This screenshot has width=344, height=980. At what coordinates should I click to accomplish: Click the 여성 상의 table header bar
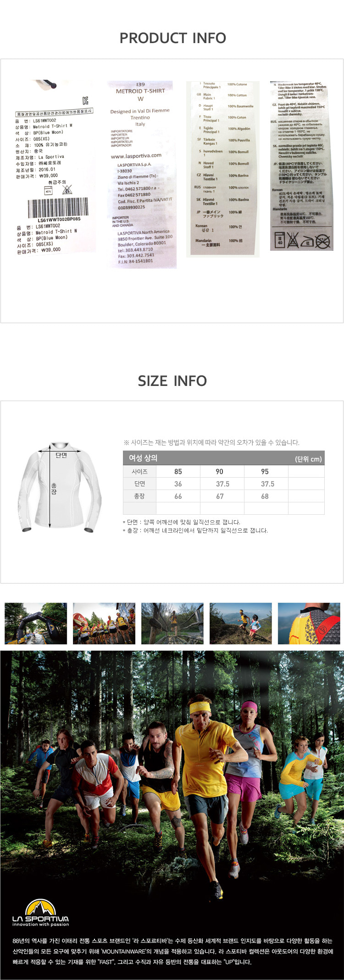[224, 458]
